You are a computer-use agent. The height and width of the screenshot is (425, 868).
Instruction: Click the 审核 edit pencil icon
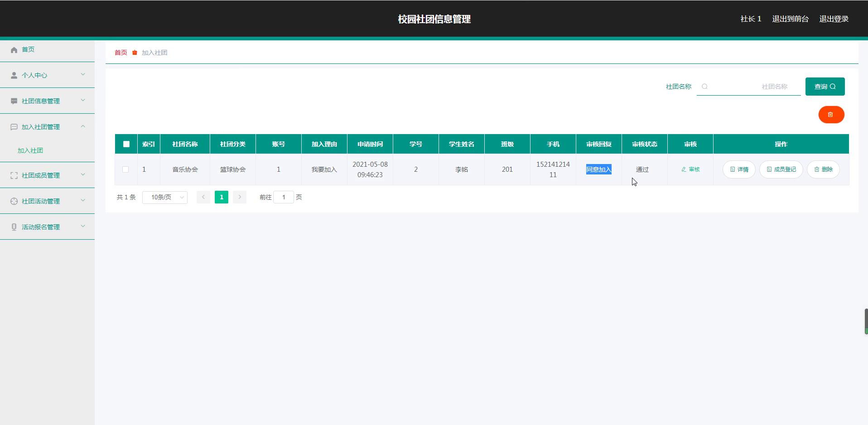tap(684, 169)
